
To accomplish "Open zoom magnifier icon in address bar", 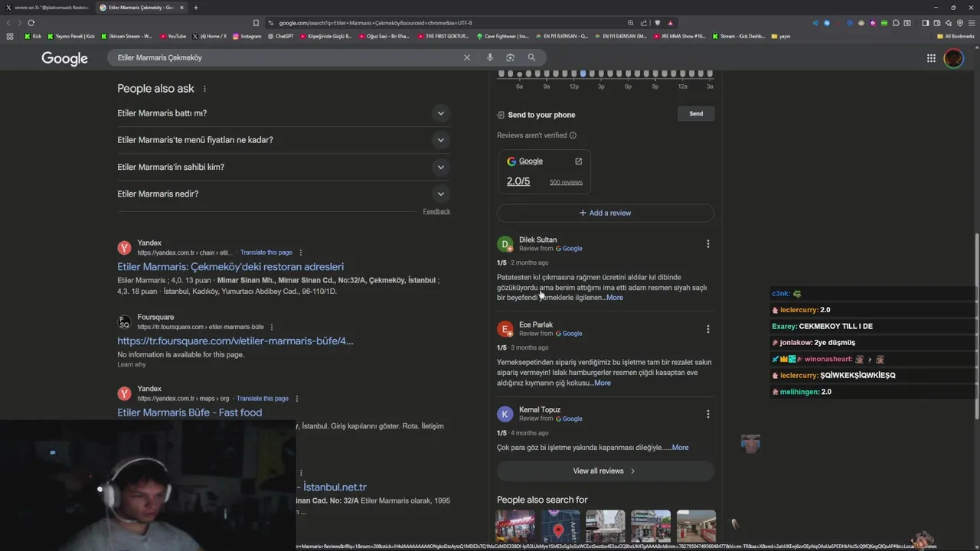I will point(631,23).
